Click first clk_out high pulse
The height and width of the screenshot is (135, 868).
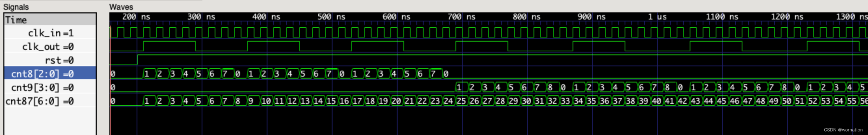(x=170, y=46)
